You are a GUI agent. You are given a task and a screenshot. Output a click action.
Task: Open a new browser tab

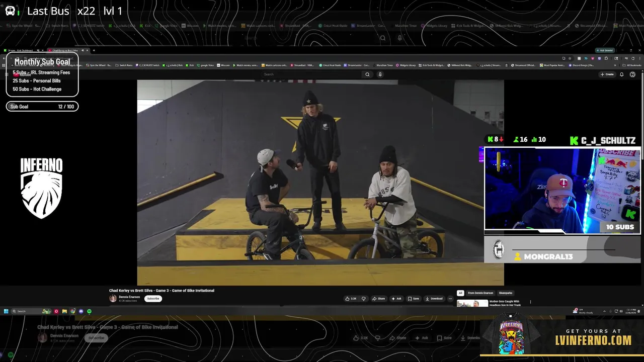[94, 50]
